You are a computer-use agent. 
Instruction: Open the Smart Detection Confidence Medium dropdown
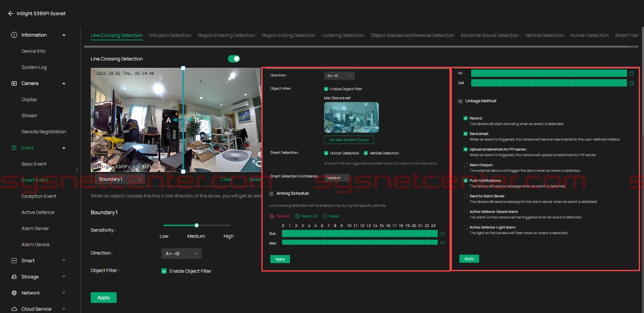pos(337,178)
